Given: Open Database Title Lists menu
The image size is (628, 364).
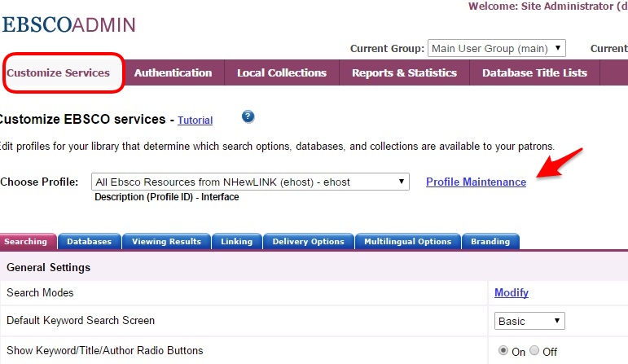Looking at the screenshot, I should pos(534,72).
